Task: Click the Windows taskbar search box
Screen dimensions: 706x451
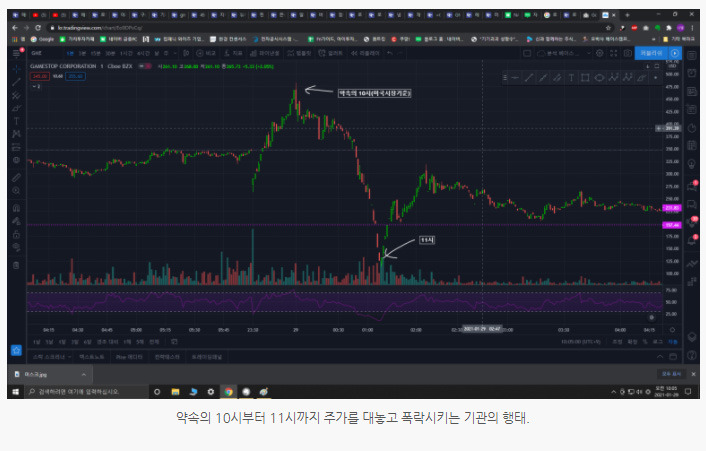Action: click(86, 392)
